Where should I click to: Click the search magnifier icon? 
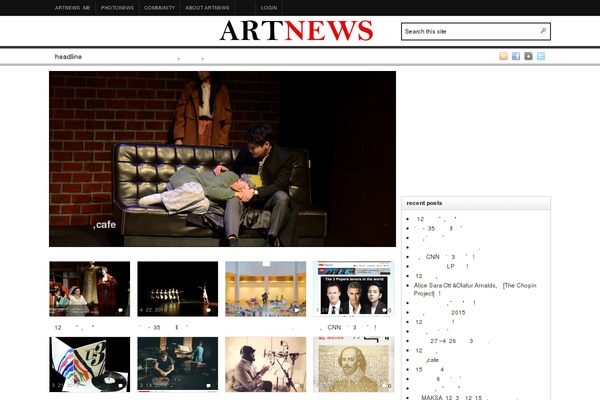(543, 31)
